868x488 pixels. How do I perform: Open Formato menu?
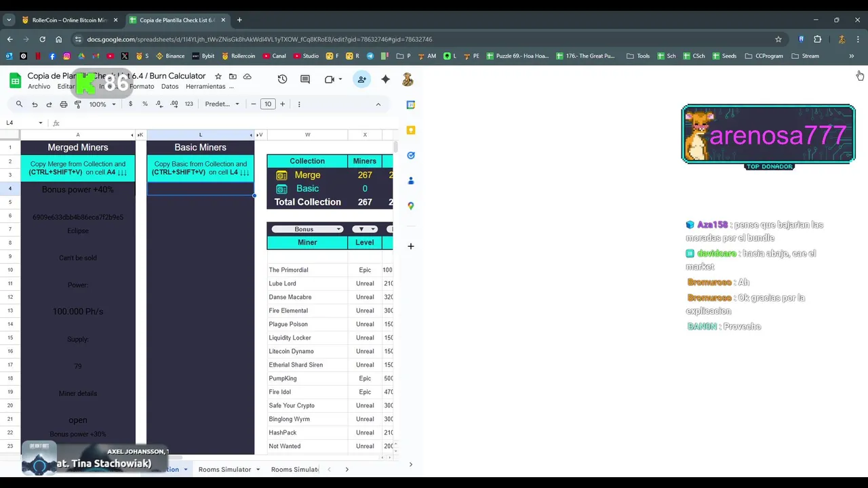[x=142, y=87]
